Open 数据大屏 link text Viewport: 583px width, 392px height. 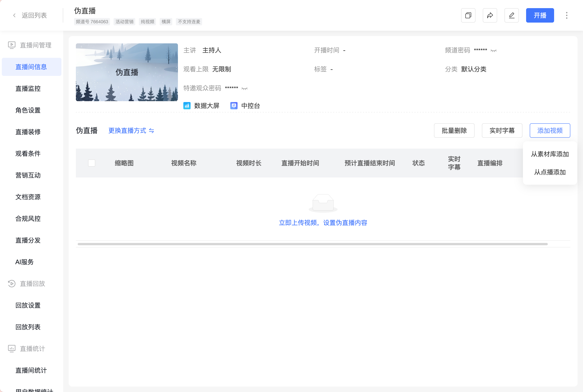207,106
